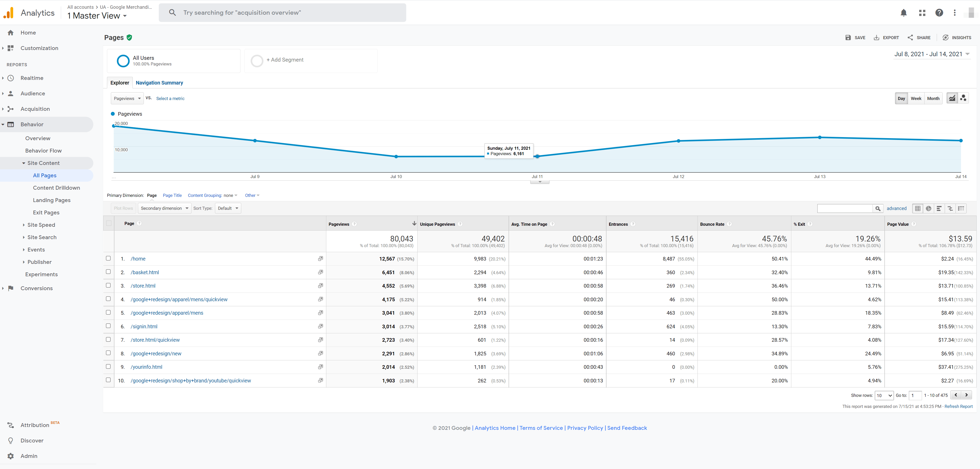Click the Jul 12 data point on chart
Viewport: 980px width, 469px height.
click(678, 141)
